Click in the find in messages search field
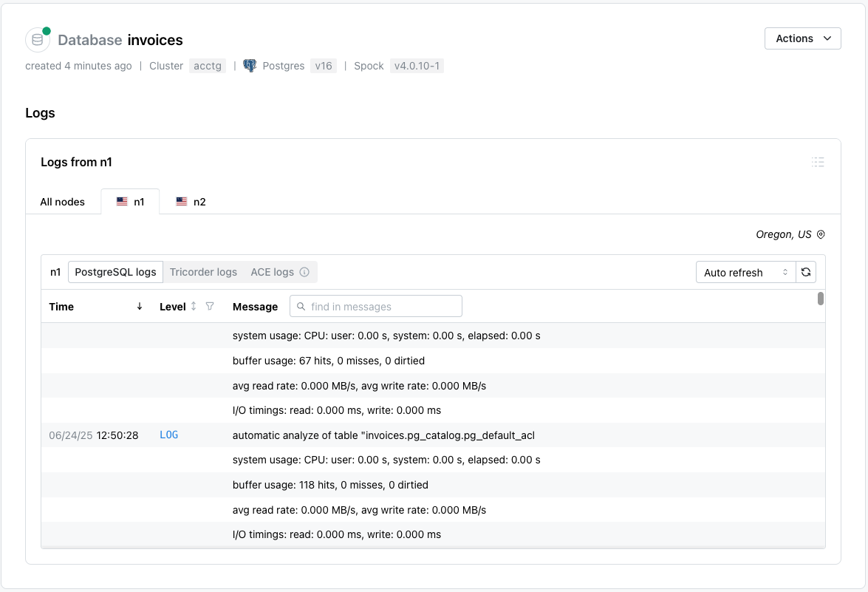The image size is (868, 592). (x=376, y=305)
